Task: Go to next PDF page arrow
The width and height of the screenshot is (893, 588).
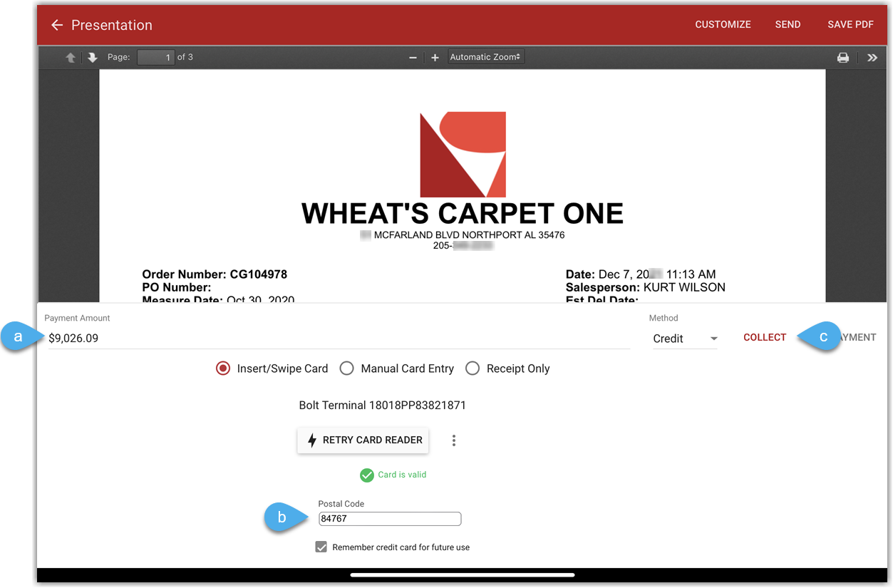Action: click(93, 58)
